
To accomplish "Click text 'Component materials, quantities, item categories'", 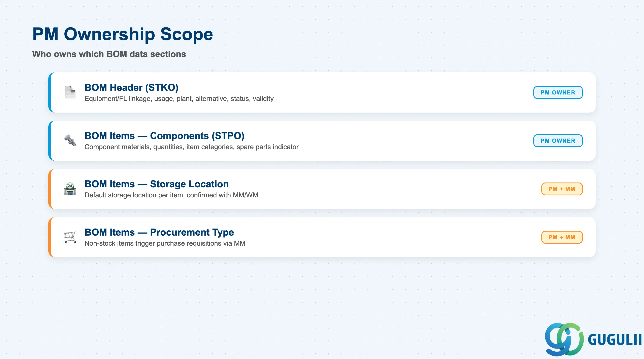I will [x=159, y=147].
